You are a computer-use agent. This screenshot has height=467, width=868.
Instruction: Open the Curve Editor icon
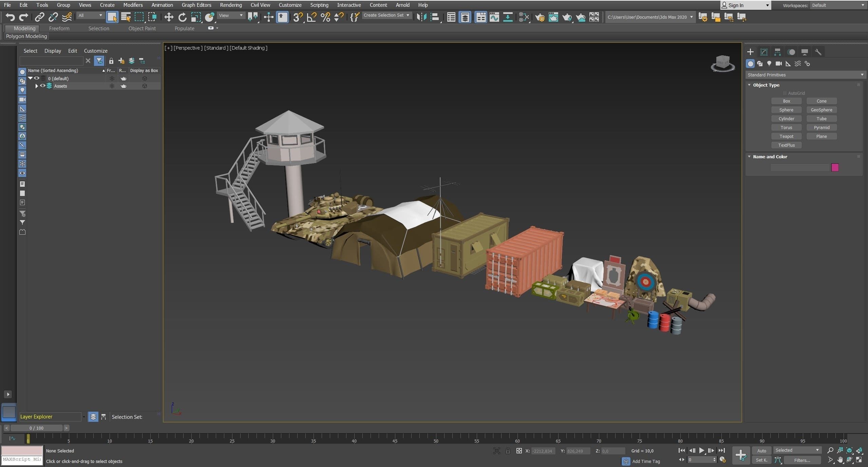point(494,17)
